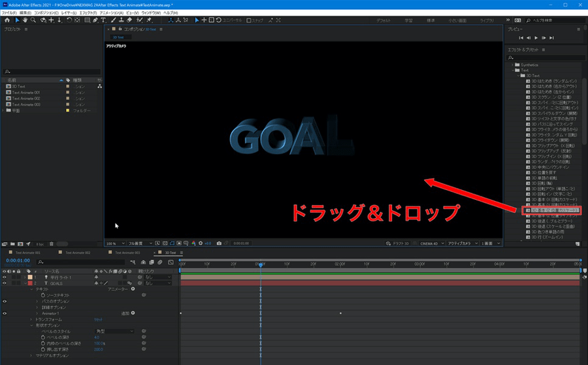
Task: Click リセット next to トランスフォーム
Action: point(98,320)
